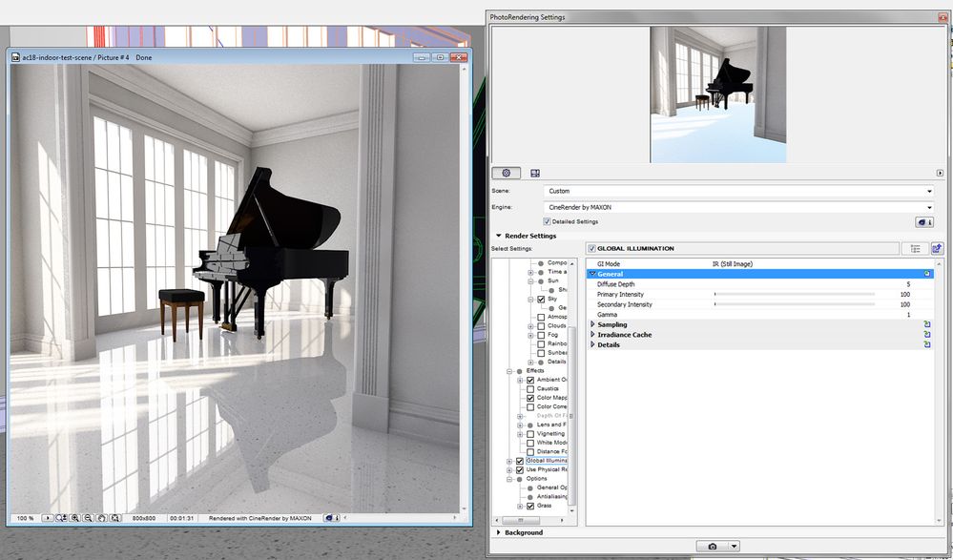Adjust the Primary Intensity slider
The image size is (953, 560).
click(x=795, y=294)
